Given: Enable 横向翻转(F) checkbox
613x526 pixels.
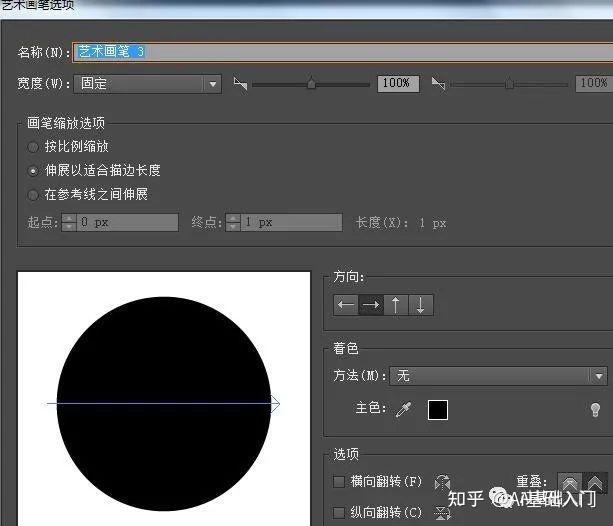Looking at the screenshot, I should point(339,481).
